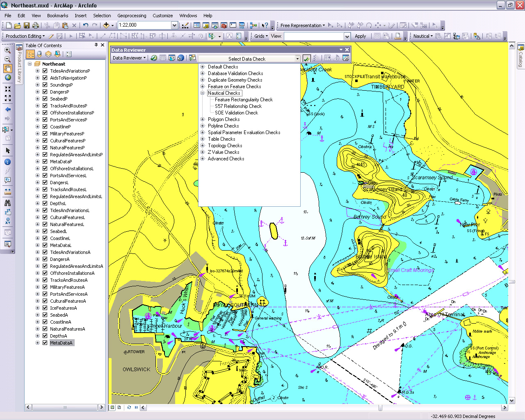Image resolution: width=525 pixels, height=420 pixels.
Task: Activate the Pan hand tool
Action: tap(7, 68)
